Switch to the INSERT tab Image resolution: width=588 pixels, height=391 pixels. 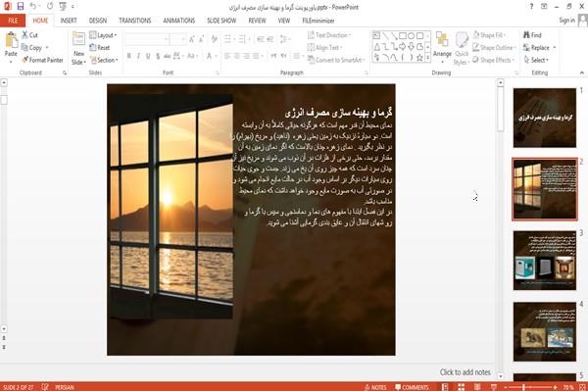click(x=69, y=21)
